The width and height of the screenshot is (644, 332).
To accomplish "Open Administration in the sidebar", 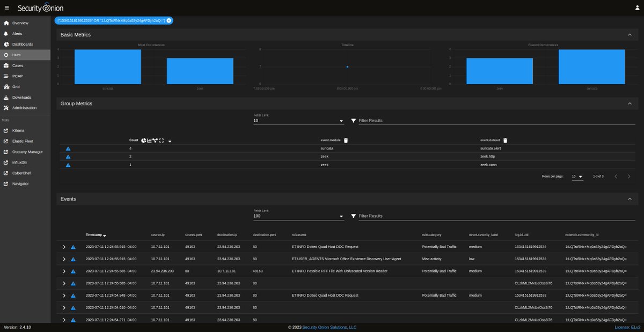I will [x=25, y=108].
